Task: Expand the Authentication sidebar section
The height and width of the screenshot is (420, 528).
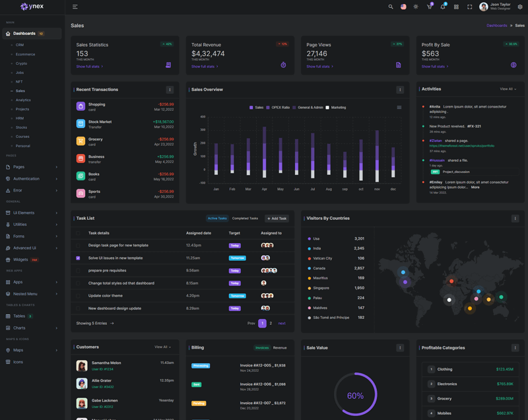Action: pyautogui.click(x=32, y=178)
